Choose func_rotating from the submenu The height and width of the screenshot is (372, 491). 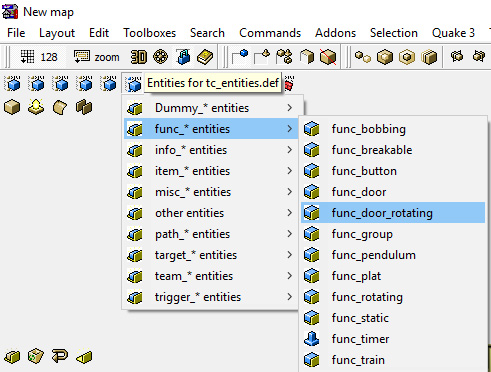[393, 297]
